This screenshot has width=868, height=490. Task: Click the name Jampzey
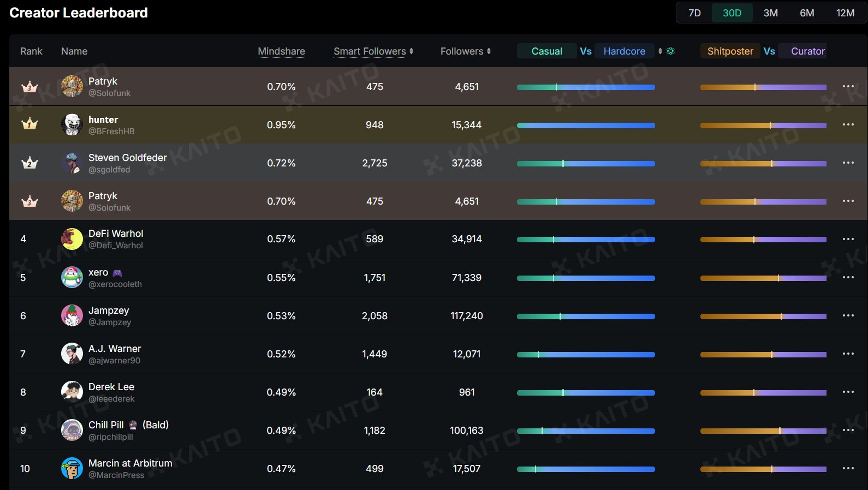click(x=109, y=310)
